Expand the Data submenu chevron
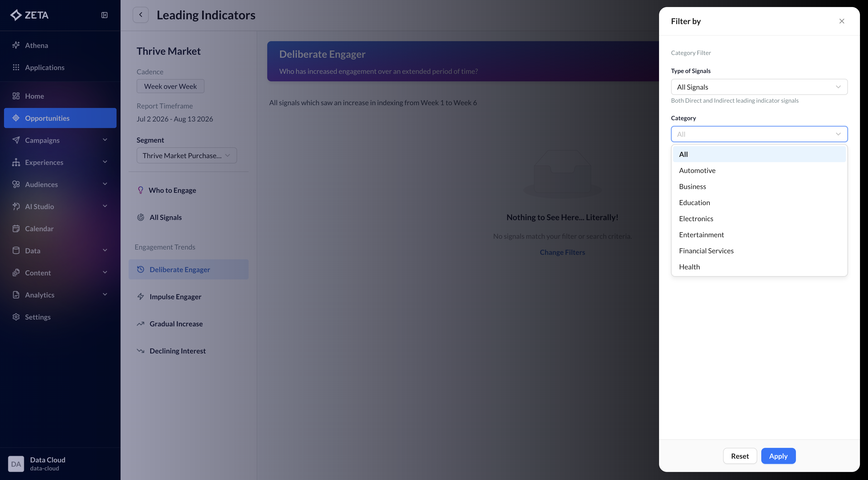The height and width of the screenshot is (480, 868). (105, 250)
